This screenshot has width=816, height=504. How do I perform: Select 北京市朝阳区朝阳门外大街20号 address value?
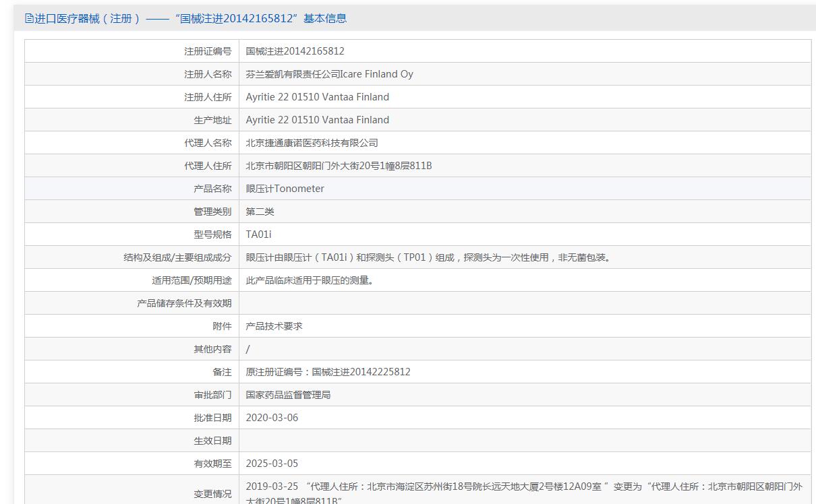(x=339, y=166)
